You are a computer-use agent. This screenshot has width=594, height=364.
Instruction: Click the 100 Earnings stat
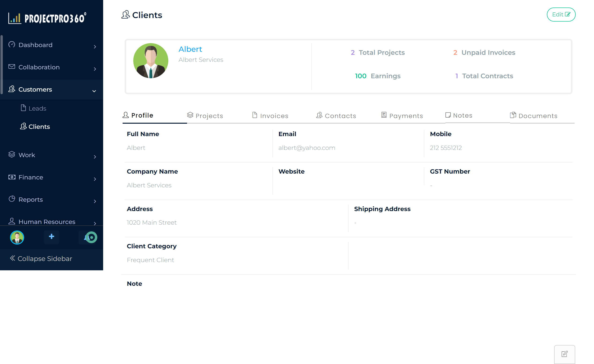click(x=377, y=76)
